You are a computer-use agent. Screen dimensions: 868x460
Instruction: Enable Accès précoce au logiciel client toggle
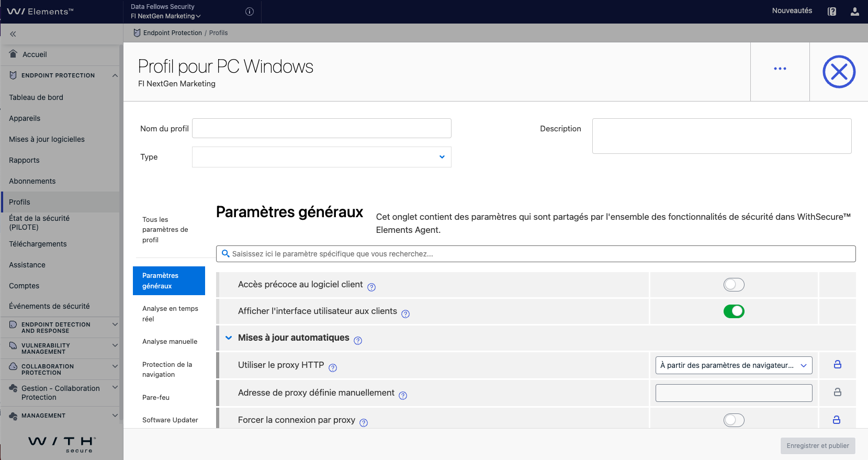[x=734, y=285]
